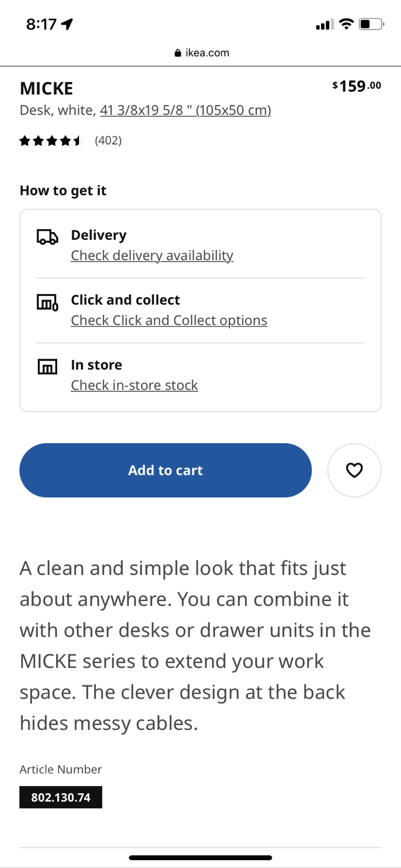
Task: Open Check Click and Collect options link
Action: coord(169,320)
